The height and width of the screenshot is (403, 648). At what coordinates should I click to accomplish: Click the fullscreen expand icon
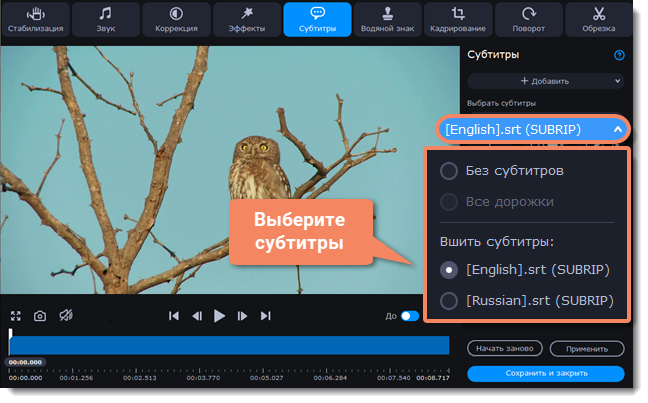click(x=15, y=316)
